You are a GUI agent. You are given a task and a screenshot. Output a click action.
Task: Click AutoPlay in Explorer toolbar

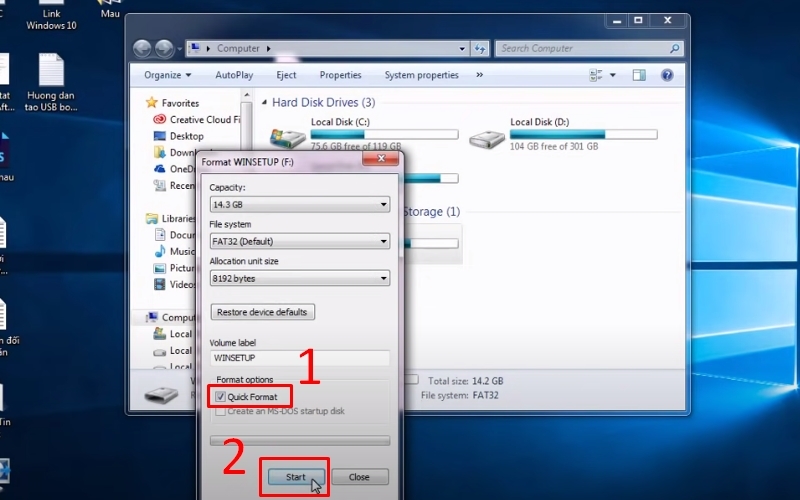[x=234, y=75]
